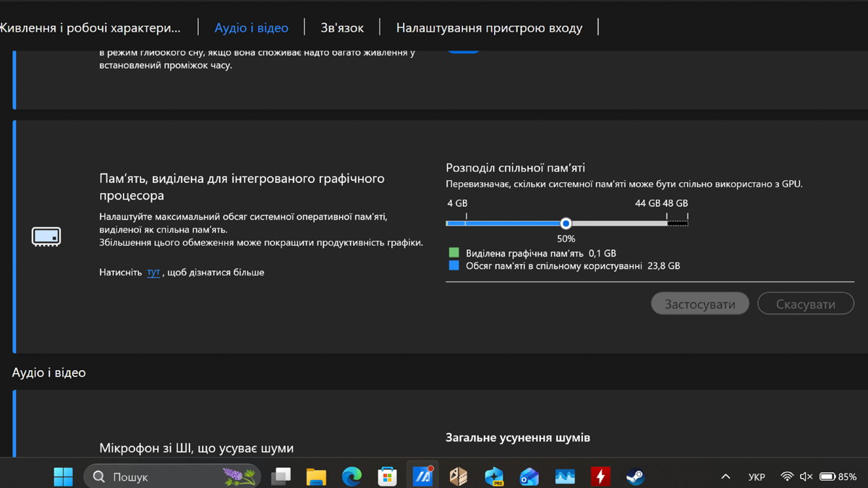Screen dimensions: 868x488
Task: Click the Застосувати button
Action: [700, 304]
